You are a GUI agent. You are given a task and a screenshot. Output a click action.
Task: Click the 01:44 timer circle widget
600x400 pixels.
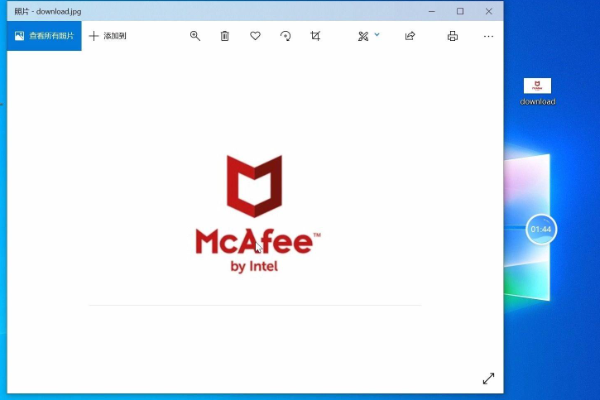click(x=541, y=229)
